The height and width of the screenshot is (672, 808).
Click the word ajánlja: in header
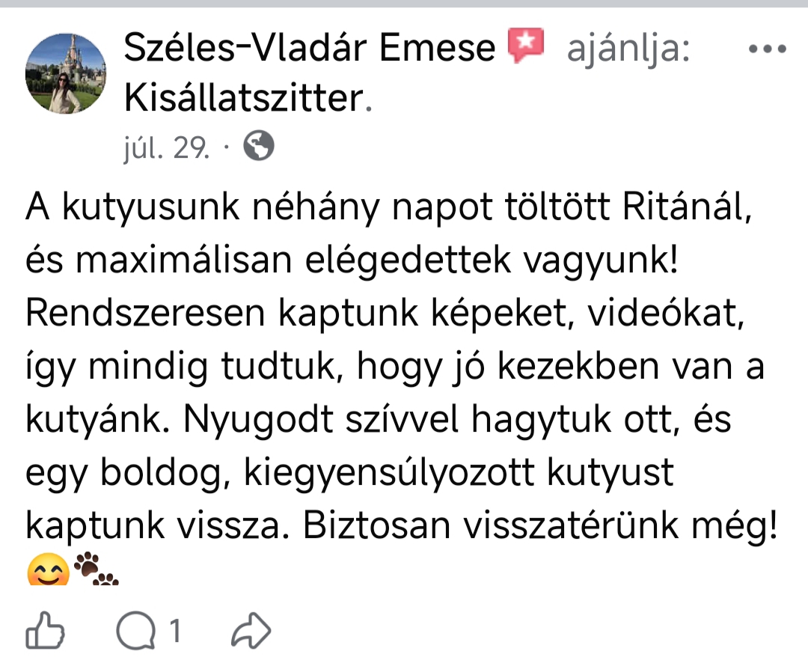[x=628, y=49]
